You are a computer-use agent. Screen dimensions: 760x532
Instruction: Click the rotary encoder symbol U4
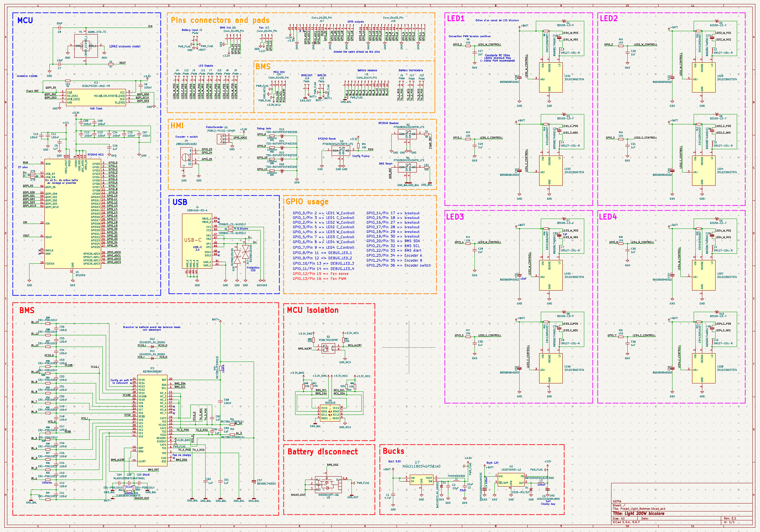coord(186,157)
